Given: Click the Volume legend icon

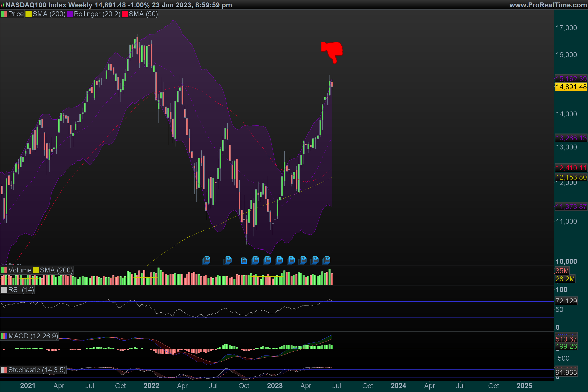Looking at the screenshot, I should [4, 270].
